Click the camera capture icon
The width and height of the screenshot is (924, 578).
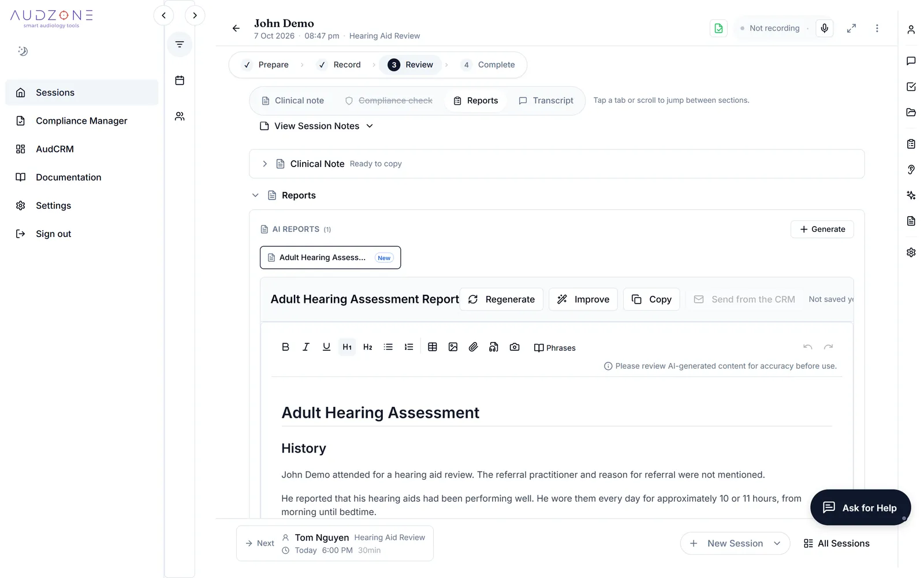coord(515,347)
